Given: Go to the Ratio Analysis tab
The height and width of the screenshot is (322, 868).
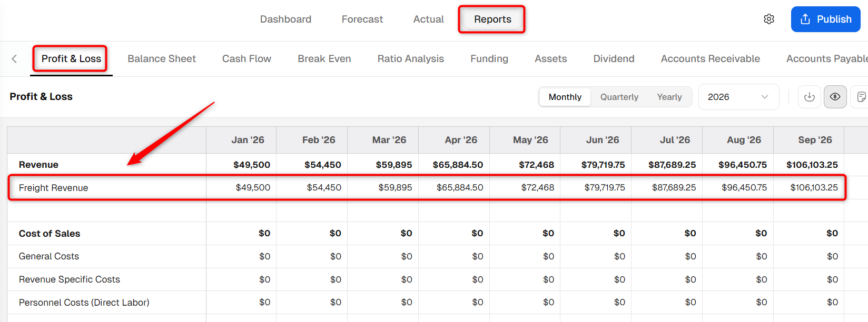Looking at the screenshot, I should 411,59.
